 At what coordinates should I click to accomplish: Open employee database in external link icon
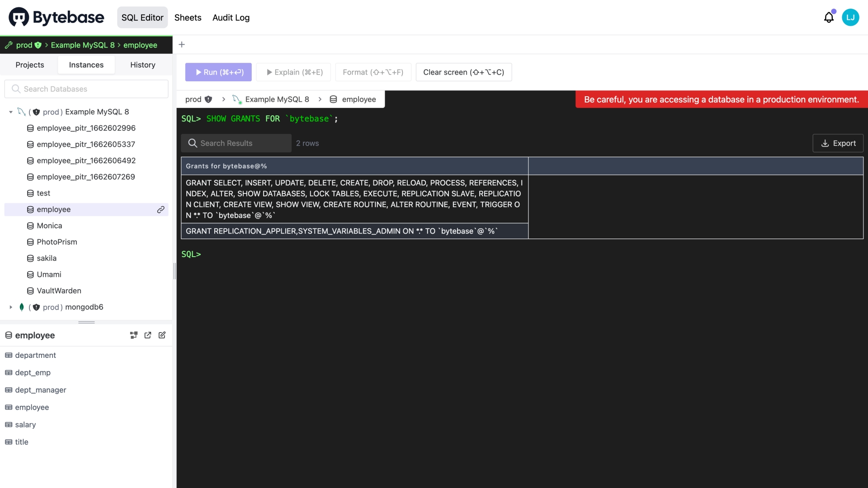pyautogui.click(x=148, y=335)
